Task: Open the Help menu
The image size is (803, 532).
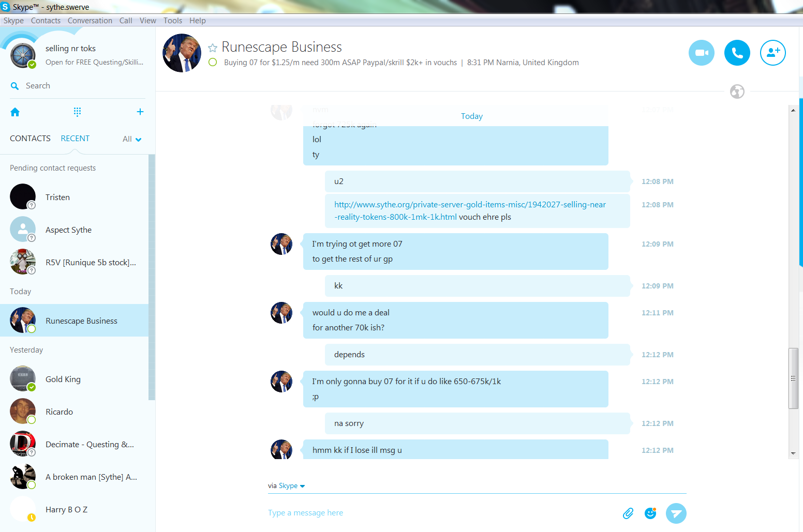Action: click(198, 21)
